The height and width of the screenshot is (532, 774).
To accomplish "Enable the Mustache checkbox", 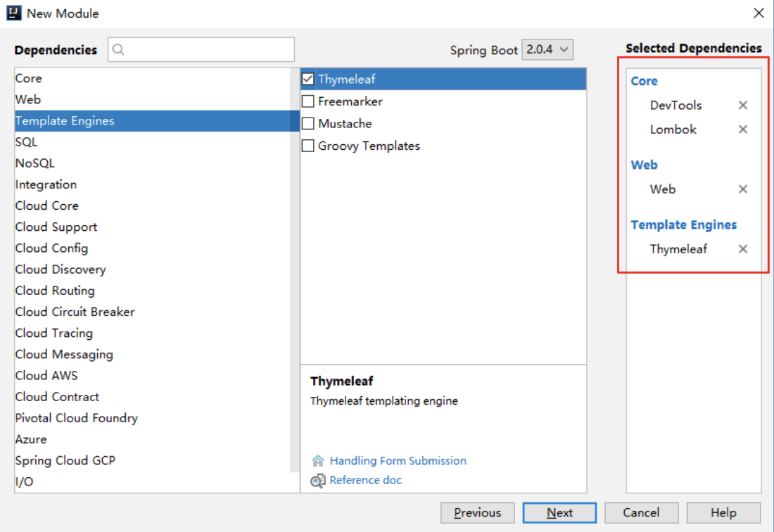I will [308, 123].
